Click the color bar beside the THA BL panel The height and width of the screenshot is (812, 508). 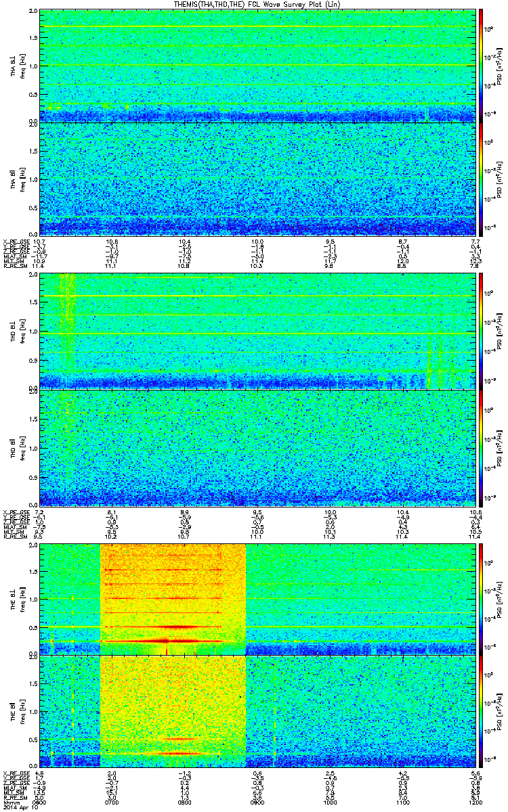(481, 65)
